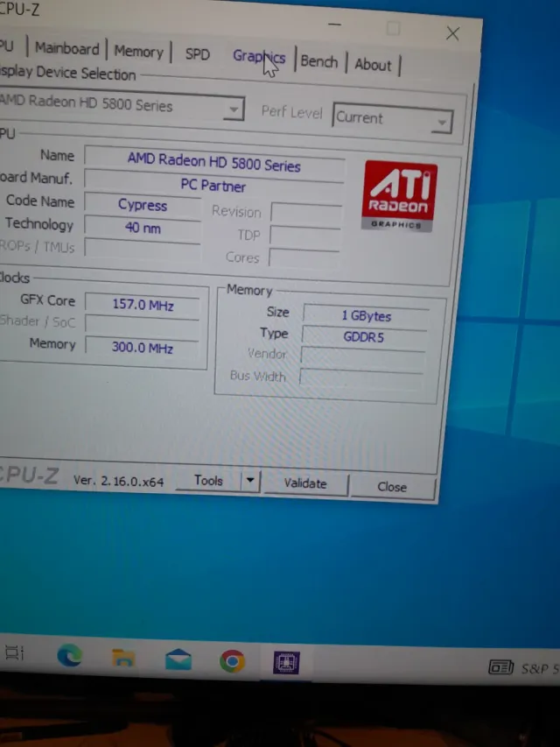The height and width of the screenshot is (747, 560).
Task: Click the empty Cores field
Action: [304, 258]
